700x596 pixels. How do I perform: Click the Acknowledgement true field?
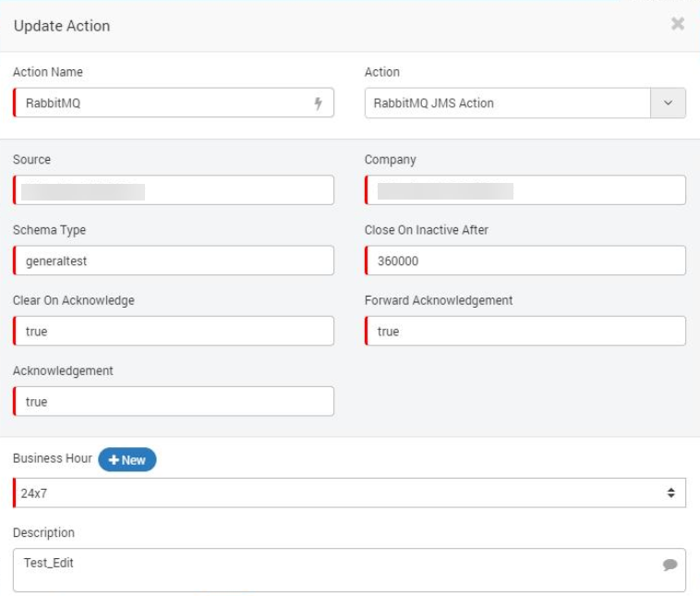pyautogui.click(x=174, y=401)
